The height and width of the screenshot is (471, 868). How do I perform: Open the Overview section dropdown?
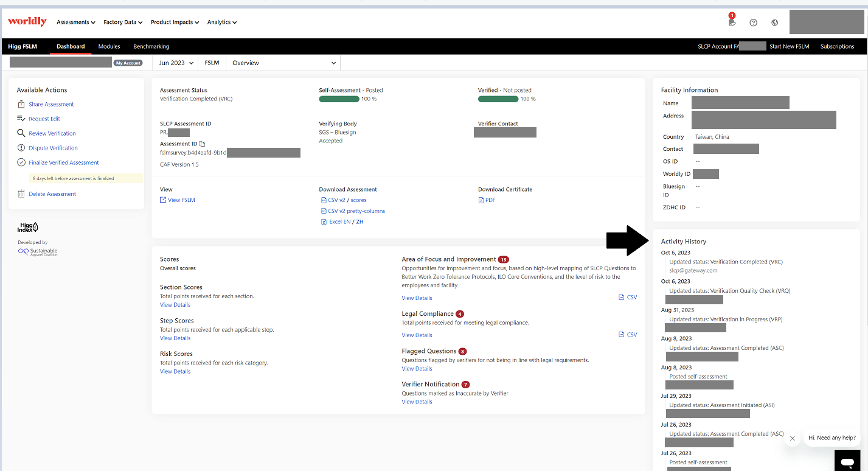(x=283, y=63)
